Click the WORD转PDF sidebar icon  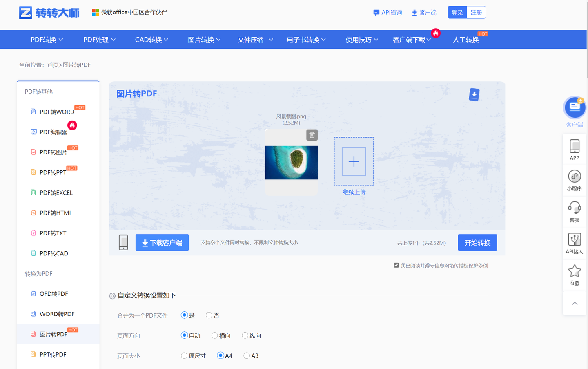coord(33,314)
